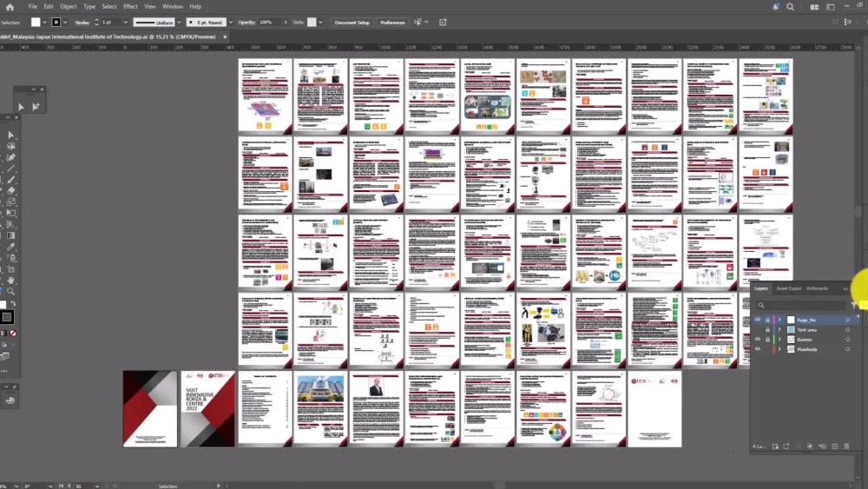This screenshot has width=868, height=489.
Task: Open the File menu
Action: coord(33,7)
